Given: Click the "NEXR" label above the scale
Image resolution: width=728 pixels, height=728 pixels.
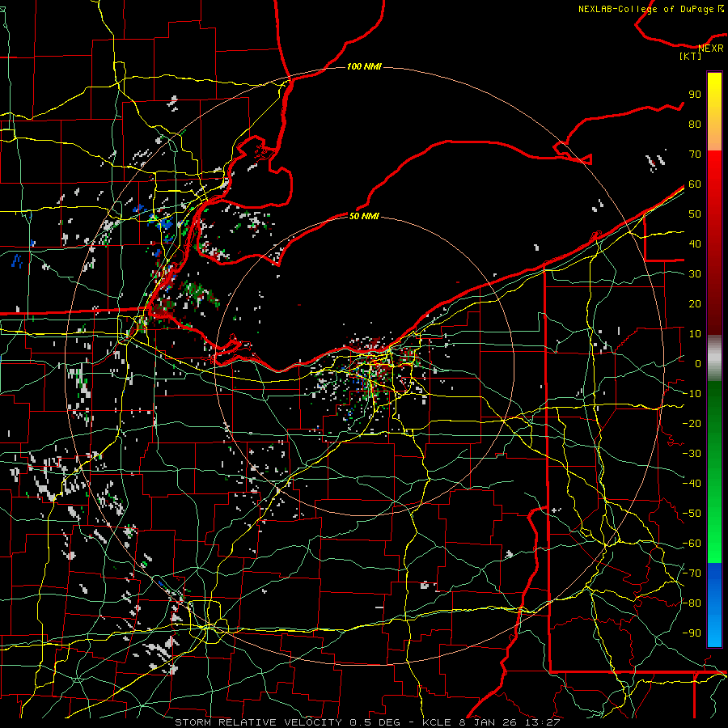Looking at the screenshot, I should 711,49.
